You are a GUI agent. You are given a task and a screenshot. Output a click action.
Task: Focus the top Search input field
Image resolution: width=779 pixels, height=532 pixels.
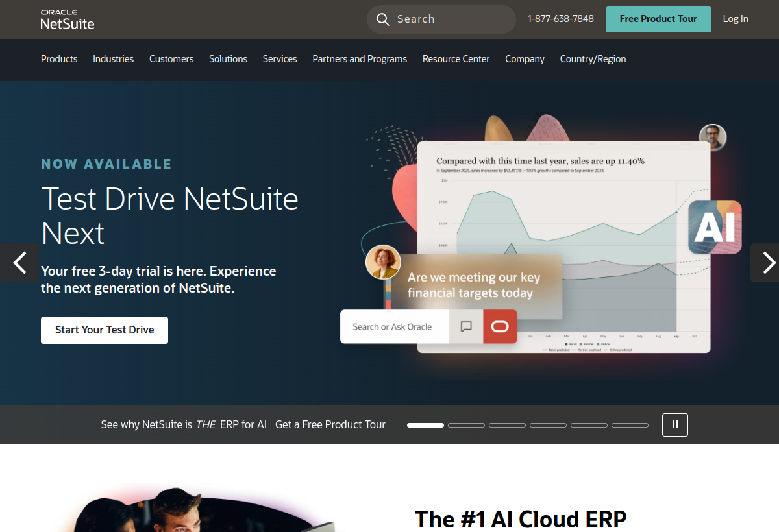tap(441, 19)
